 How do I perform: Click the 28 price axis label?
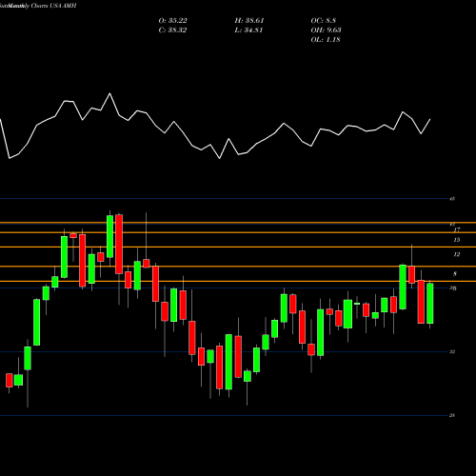click(x=452, y=415)
